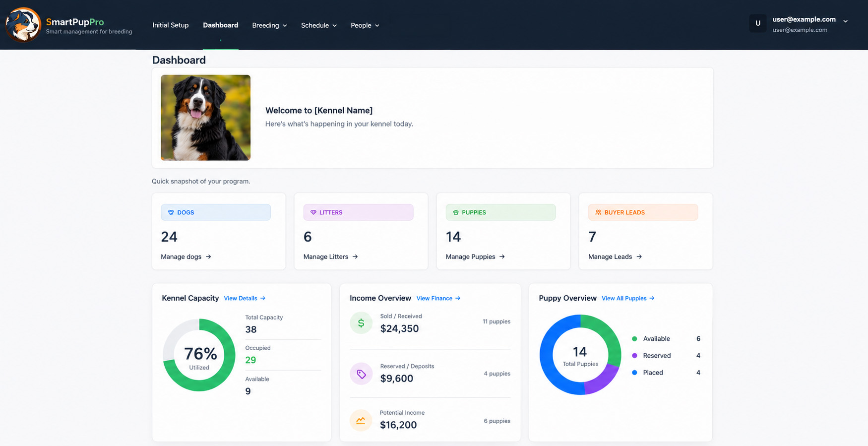
Task: Click the blue Placed legend dot
Action: coord(634,373)
